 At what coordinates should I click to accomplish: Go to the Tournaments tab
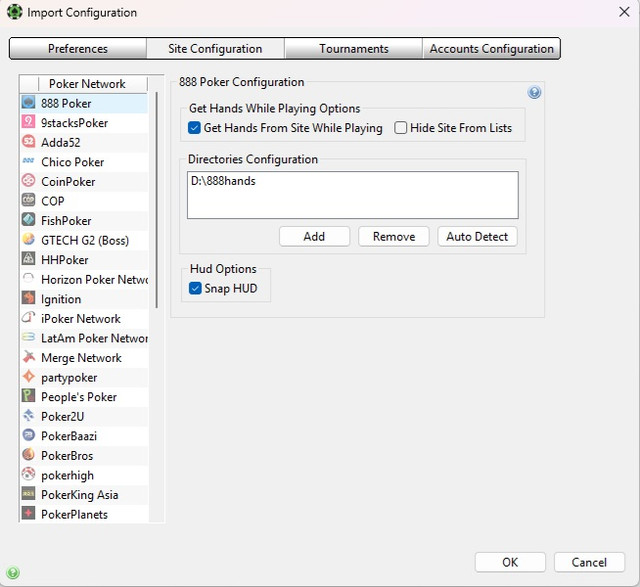[x=353, y=49]
